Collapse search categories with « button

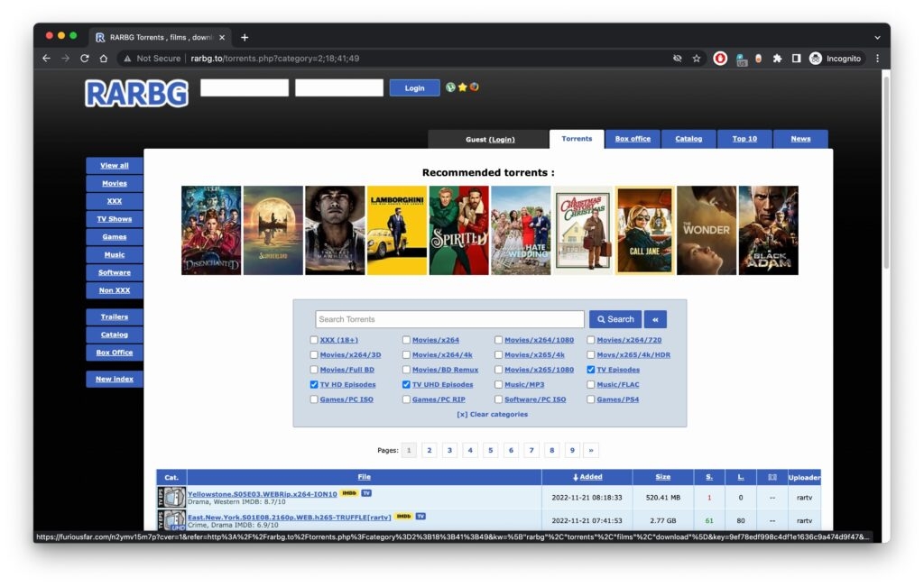pos(655,319)
